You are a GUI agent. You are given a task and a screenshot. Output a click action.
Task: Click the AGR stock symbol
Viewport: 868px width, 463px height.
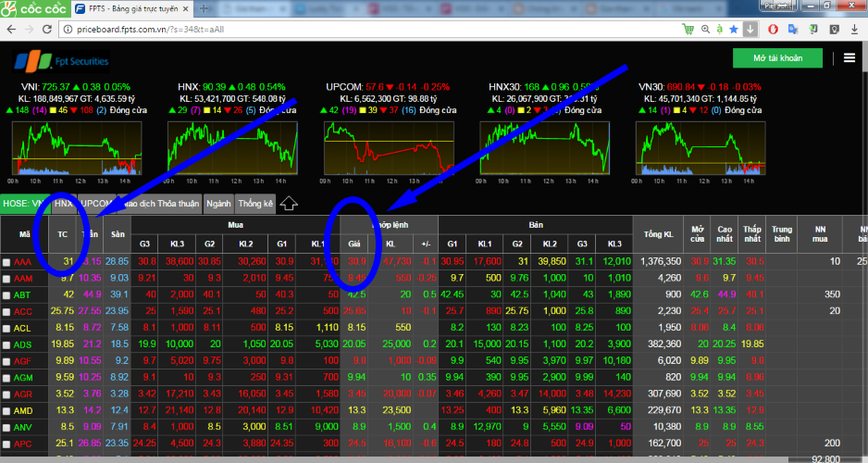(x=23, y=394)
